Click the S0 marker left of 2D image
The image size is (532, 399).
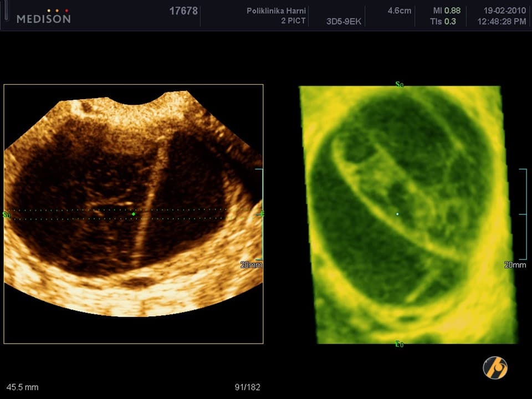tap(6, 214)
